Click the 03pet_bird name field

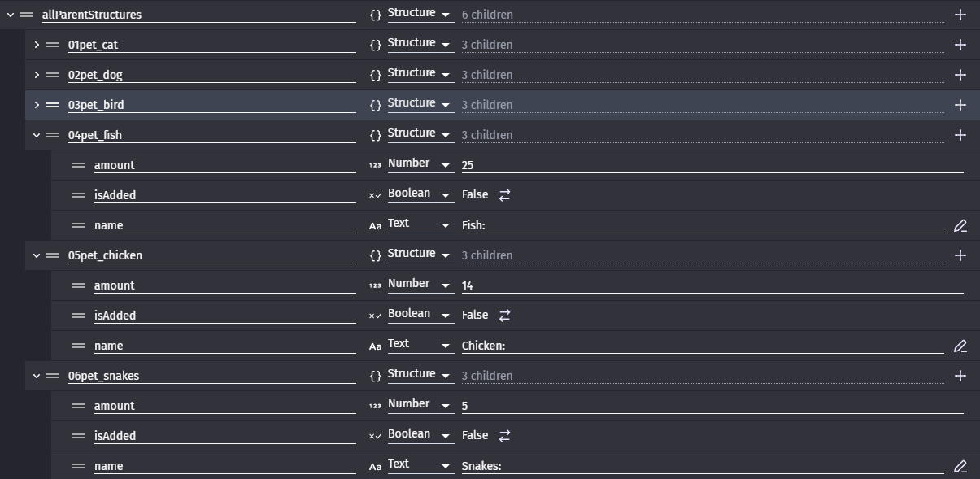point(212,105)
